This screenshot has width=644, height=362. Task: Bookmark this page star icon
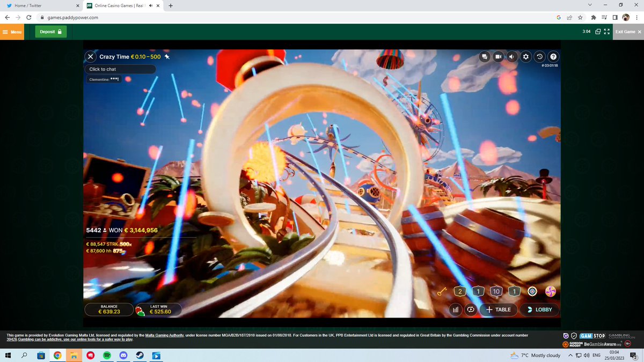pos(580,18)
